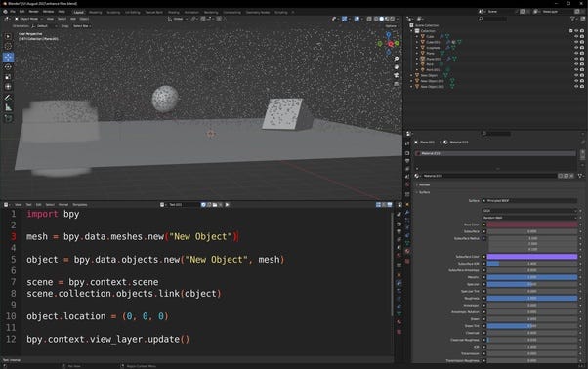The width and height of the screenshot is (588, 369).
Task: Click the red X axis on navigation gizmo
Action: coord(391,44)
